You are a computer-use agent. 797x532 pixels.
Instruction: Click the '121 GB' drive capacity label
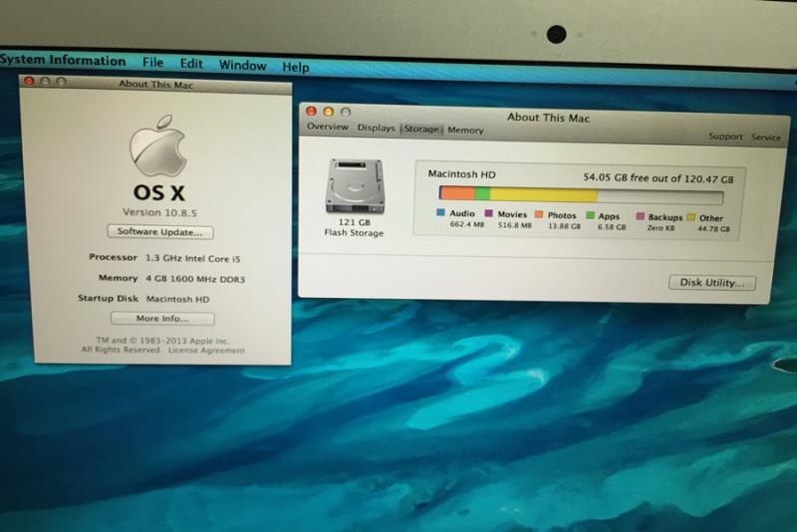coord(355,222)
